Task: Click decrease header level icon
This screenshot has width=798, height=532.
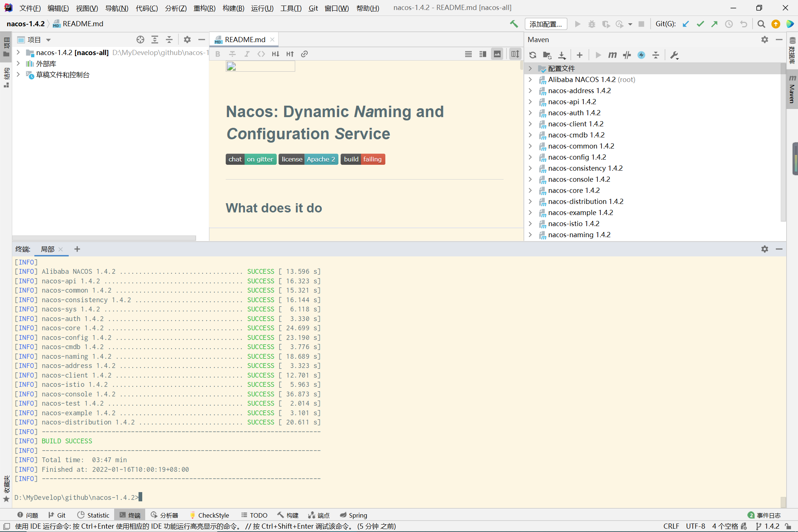Action: (276, 54)
